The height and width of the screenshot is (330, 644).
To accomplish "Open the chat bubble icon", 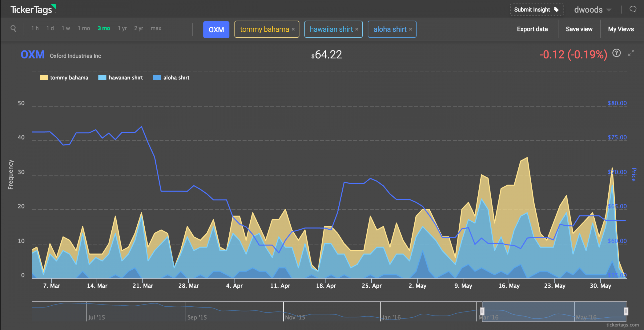I will (x=633, y=9).
